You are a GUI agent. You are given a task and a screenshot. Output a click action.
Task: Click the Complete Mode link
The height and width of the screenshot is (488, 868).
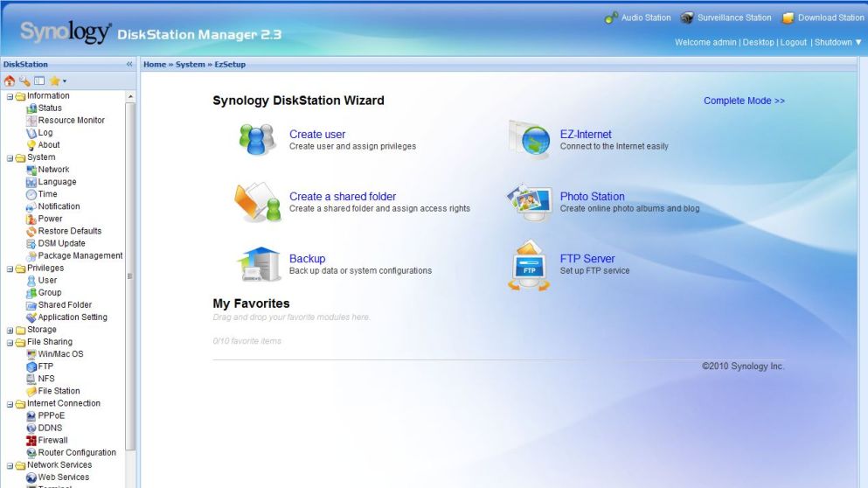click(x=744, y=101)
